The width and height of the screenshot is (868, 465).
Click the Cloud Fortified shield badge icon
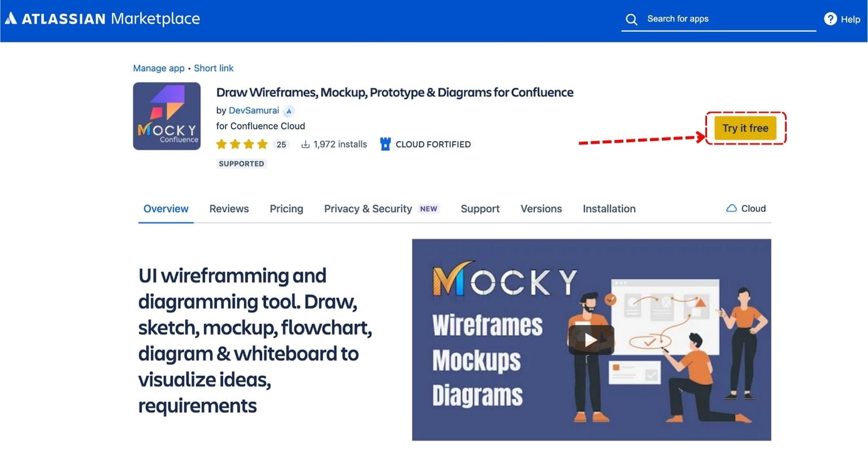pos(385,144)
